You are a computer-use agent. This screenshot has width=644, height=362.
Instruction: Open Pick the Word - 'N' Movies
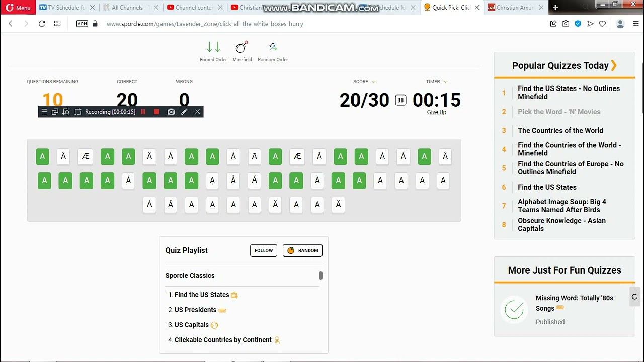pos(559,112)
